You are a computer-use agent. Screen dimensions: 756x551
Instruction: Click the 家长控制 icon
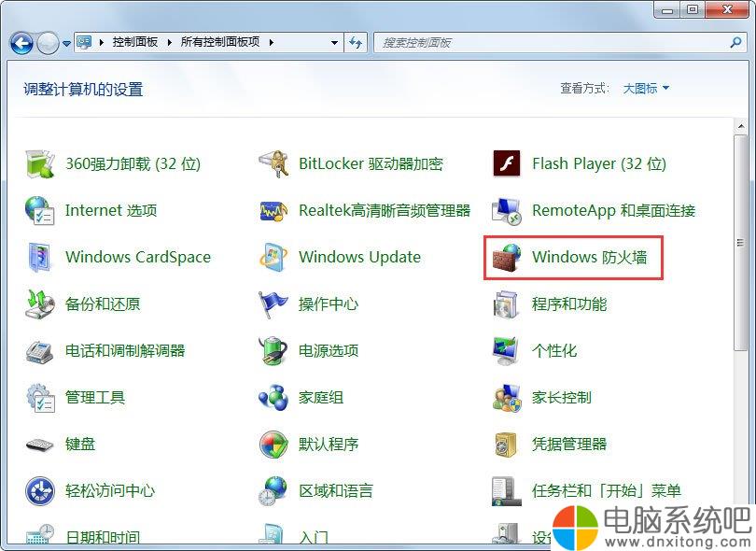(507, 398)
